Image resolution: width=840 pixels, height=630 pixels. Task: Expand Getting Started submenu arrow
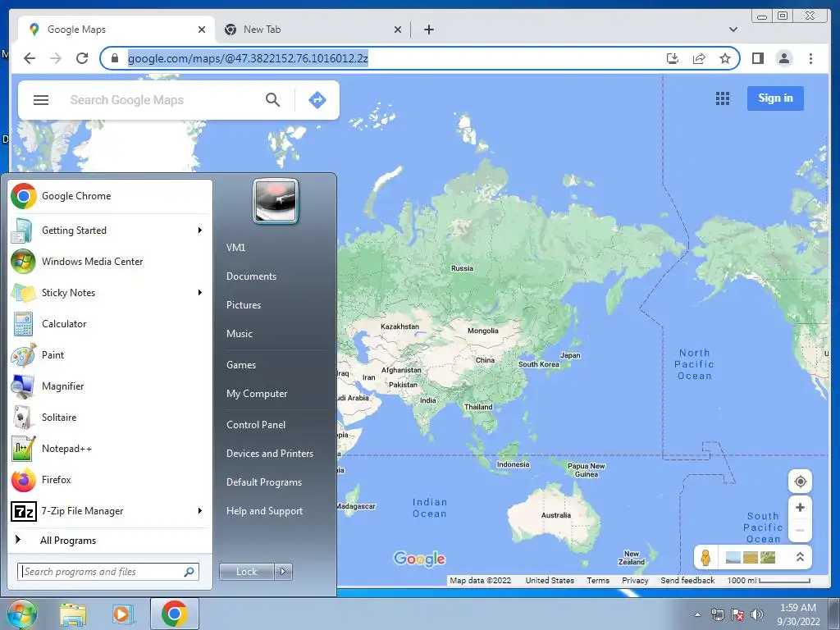click(200, 231)
